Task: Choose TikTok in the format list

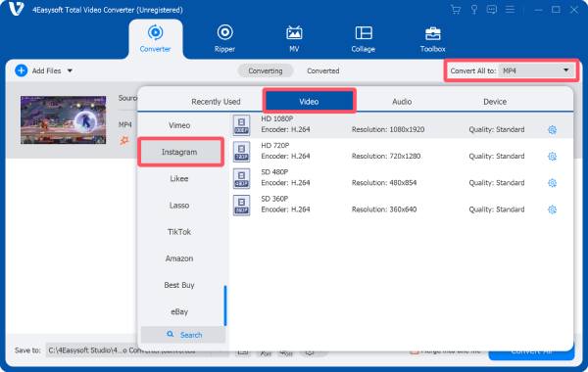Action: [x=179, y=232]
